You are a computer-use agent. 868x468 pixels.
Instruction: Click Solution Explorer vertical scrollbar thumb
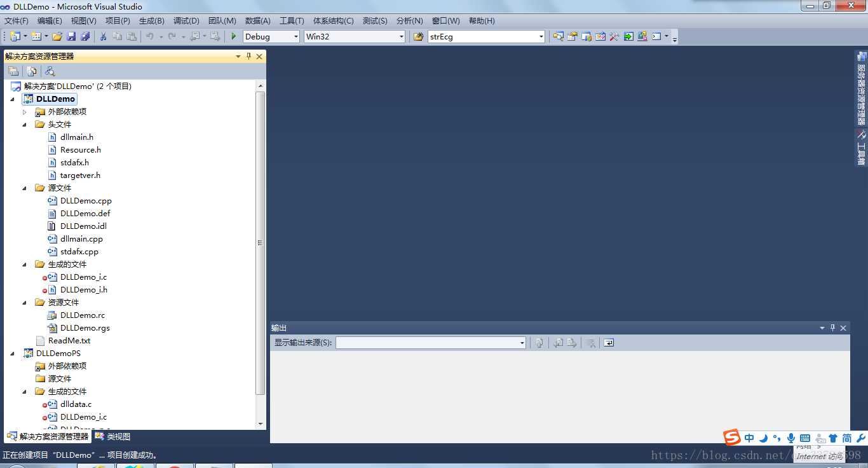260,243
